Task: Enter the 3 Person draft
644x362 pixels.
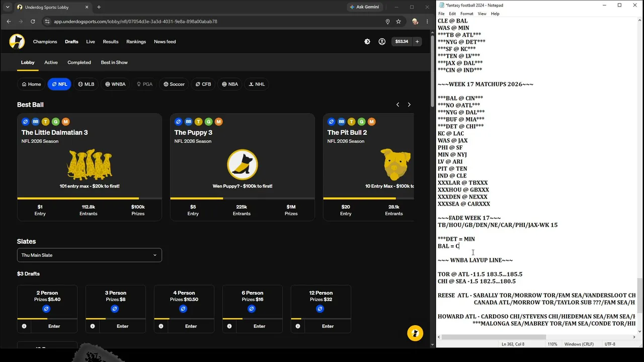Action: click(x=122, y=326)
